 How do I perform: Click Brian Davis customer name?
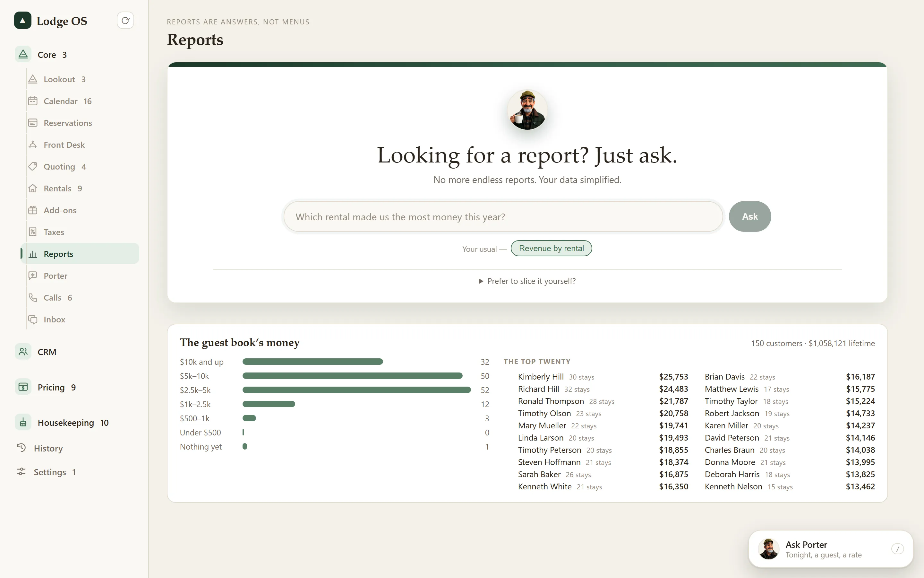(724, 377)
